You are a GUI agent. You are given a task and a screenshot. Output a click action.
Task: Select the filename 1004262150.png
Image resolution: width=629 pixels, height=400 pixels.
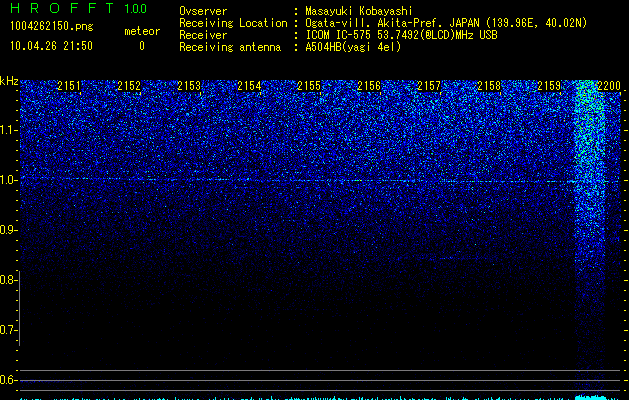pos(52,26)
